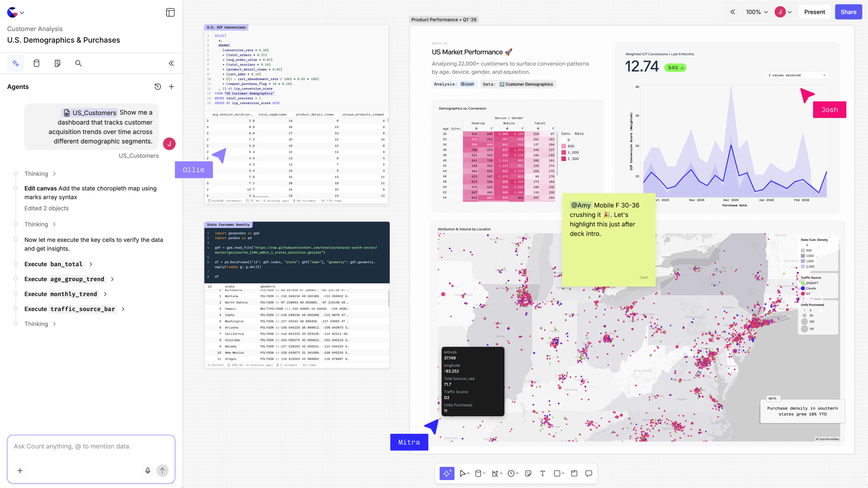Click the Present button
The width and height of the screenshot is (868, 488).
click(814, 12)
